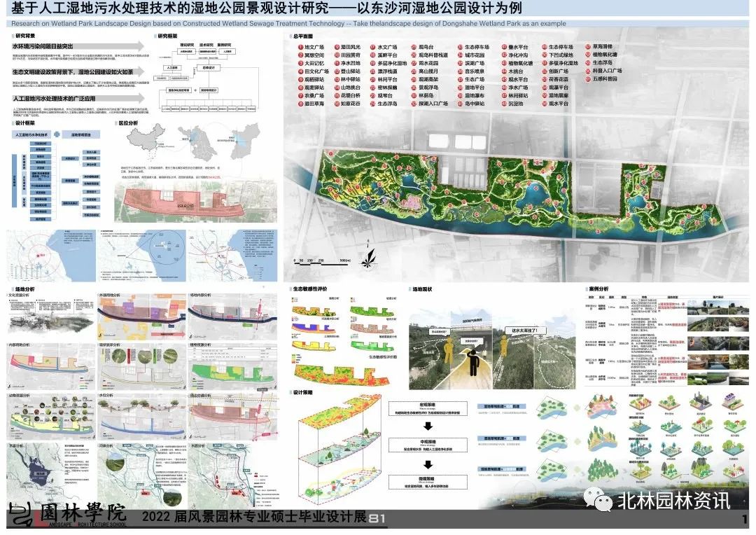Click the large ecological sensitivity evaluation map
The image size is (756, 535).
tap(342, 375)
